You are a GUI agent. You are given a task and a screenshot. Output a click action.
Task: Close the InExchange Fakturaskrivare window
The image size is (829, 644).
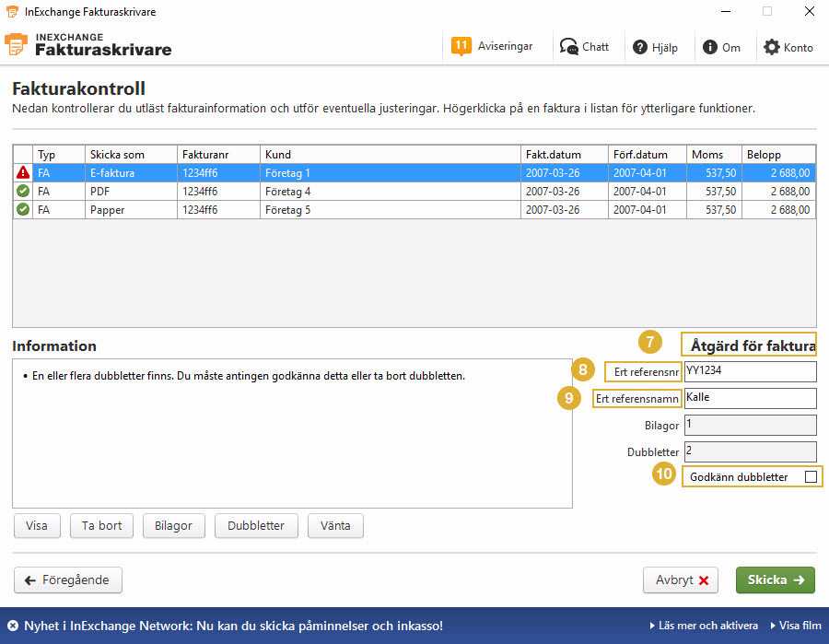810,11
